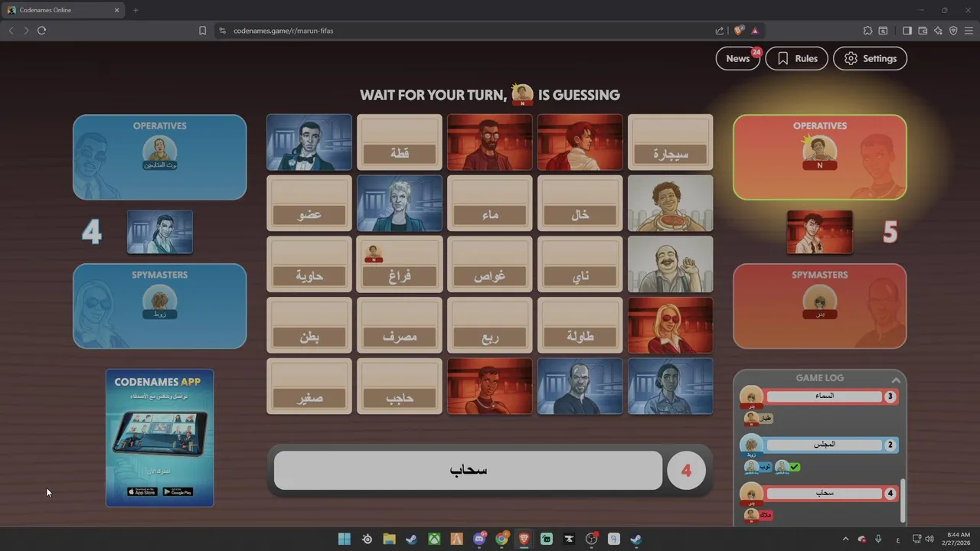Click the clue number 4 circle
Screen dimensions: 980x551
(686, 470)
